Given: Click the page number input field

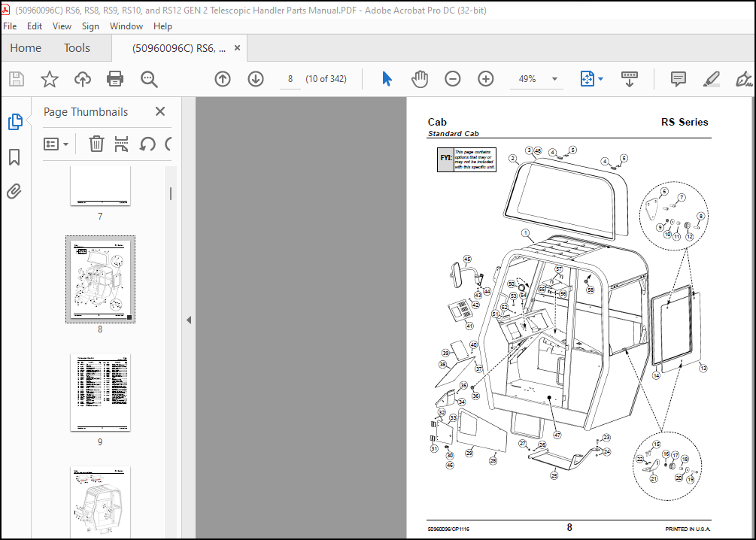Looking at the screenshot, I should (290, 79).
